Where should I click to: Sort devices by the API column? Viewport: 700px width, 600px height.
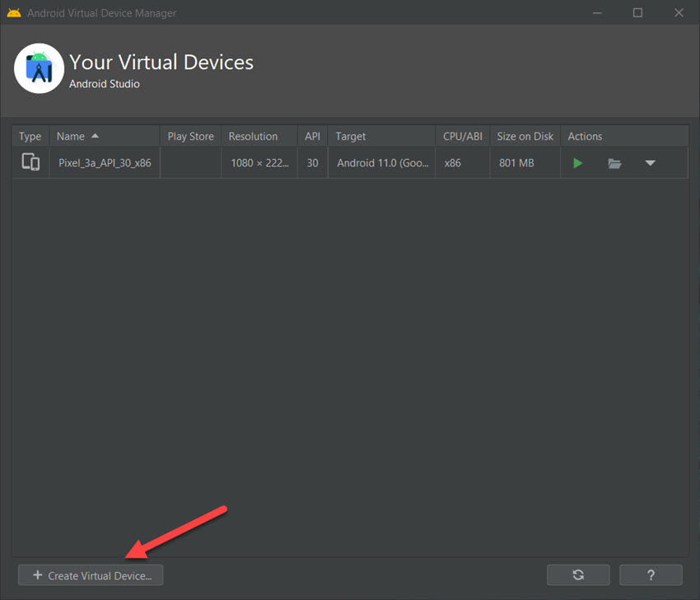pyautogui.click(x=312, y=135)
